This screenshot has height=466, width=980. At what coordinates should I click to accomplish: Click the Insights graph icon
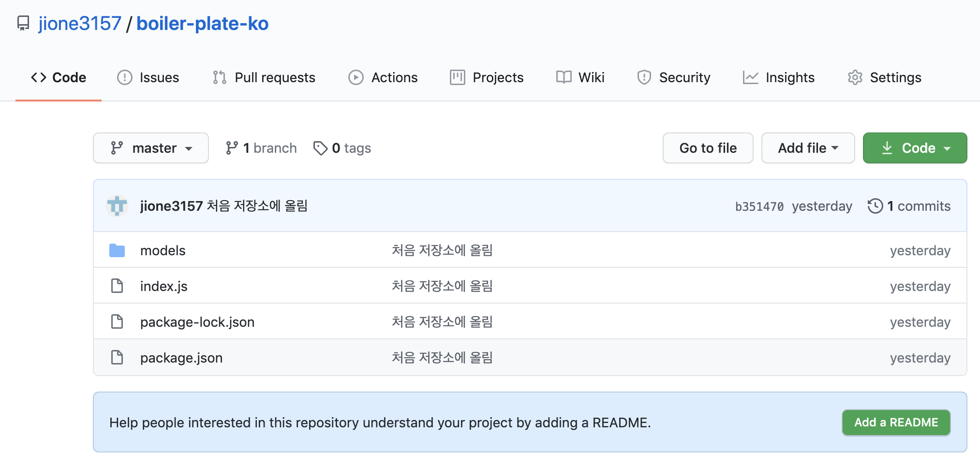click(x=751, y=77)
